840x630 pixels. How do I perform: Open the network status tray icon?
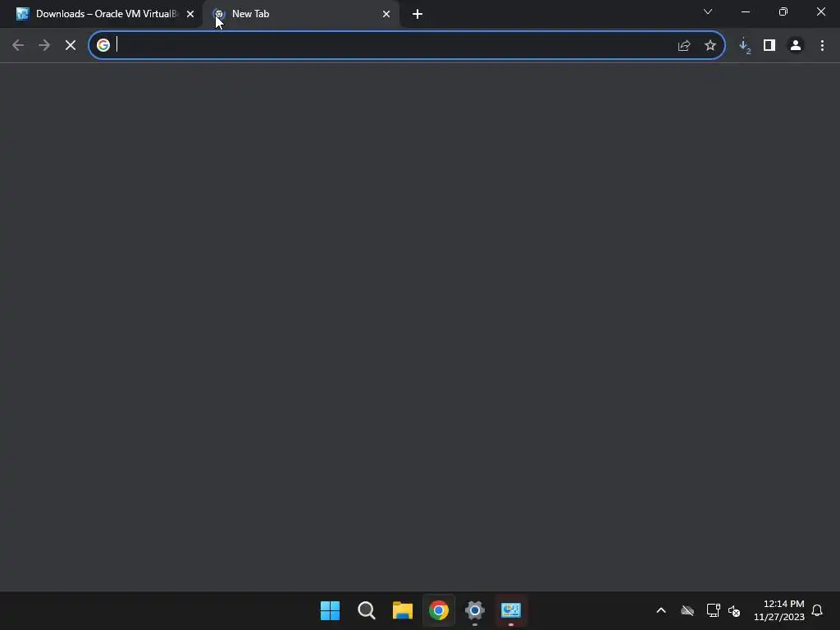713,610
